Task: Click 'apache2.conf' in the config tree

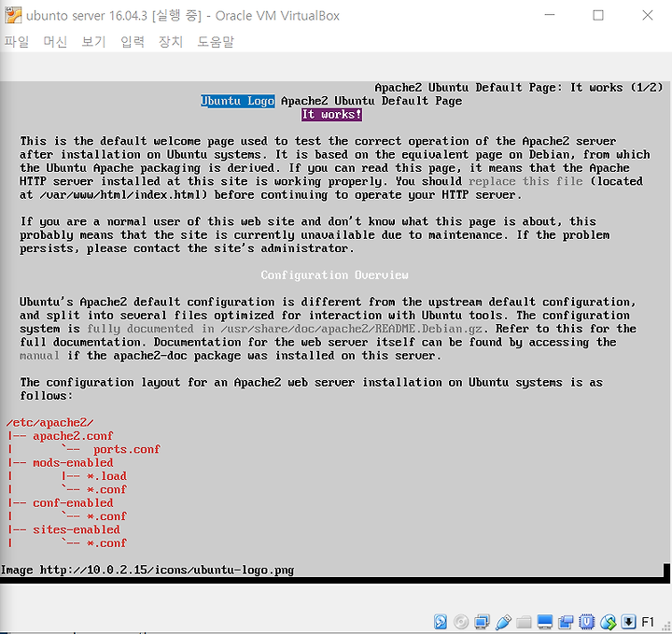Action: [x=73, y=436]
